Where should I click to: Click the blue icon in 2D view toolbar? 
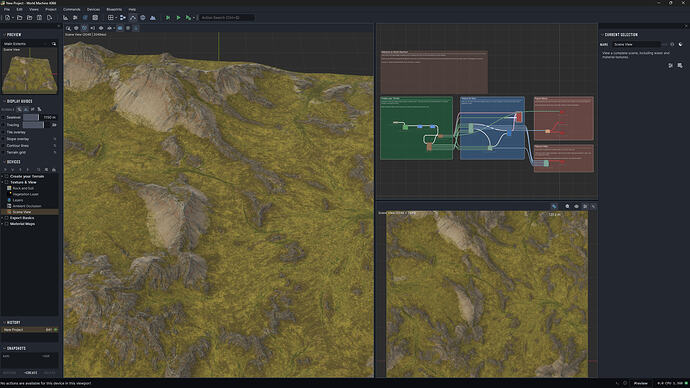[554, 206]
